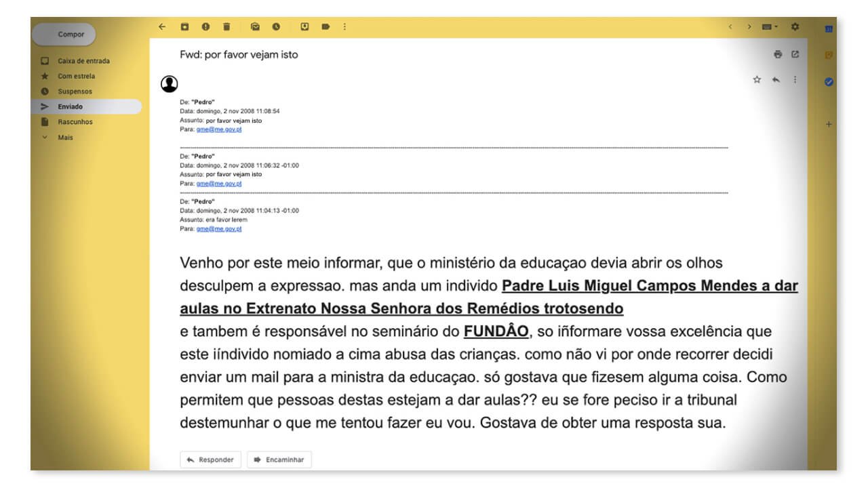Click the Responder button
The image size is (868, 488).
[210, 460]
